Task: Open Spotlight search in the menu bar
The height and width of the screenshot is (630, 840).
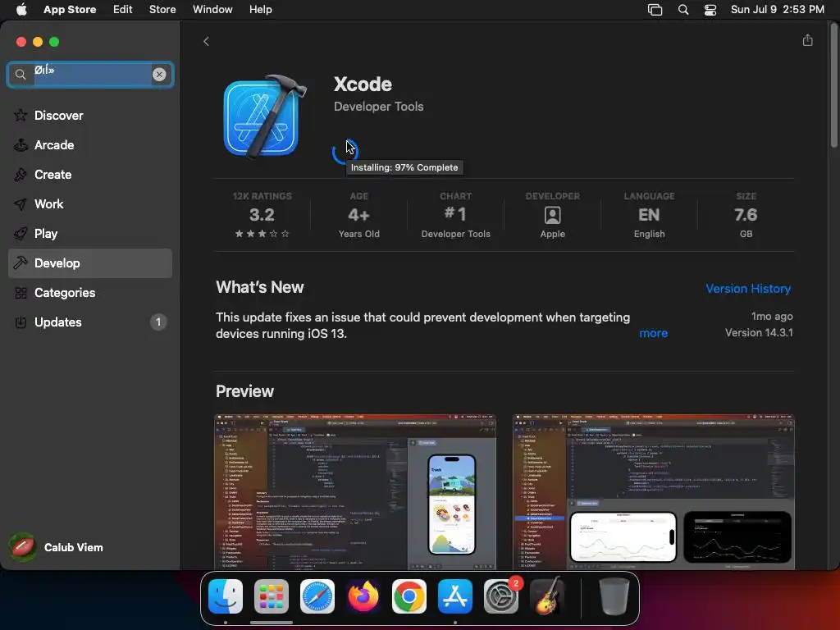Action: 683,10
